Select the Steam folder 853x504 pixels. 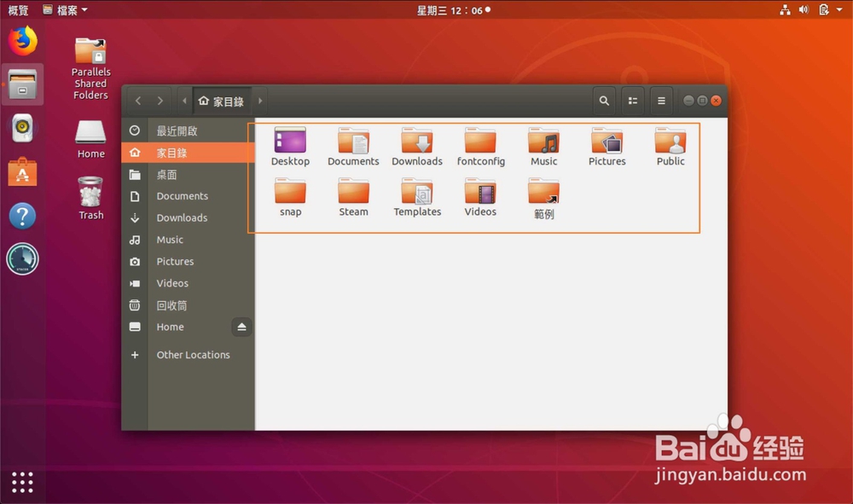tap(354, 197)
